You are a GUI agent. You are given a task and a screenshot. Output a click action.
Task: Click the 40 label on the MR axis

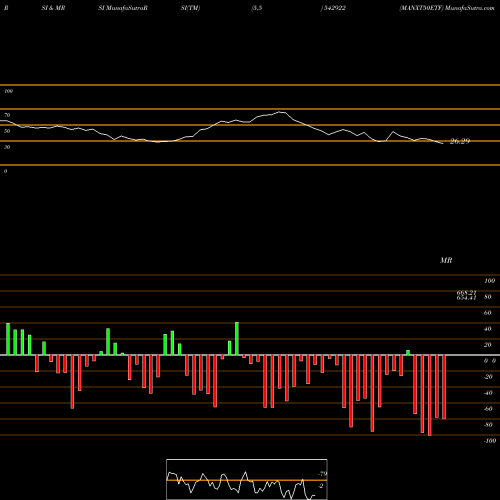488,329
